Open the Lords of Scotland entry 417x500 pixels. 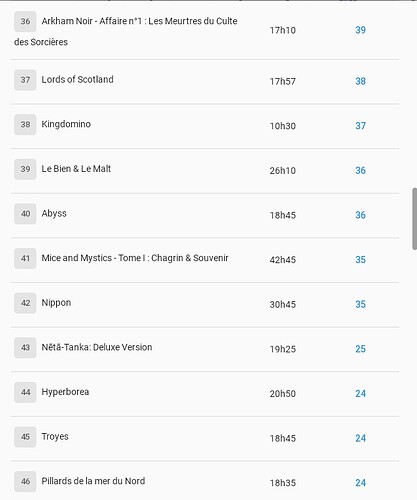[x=77, y=80]
